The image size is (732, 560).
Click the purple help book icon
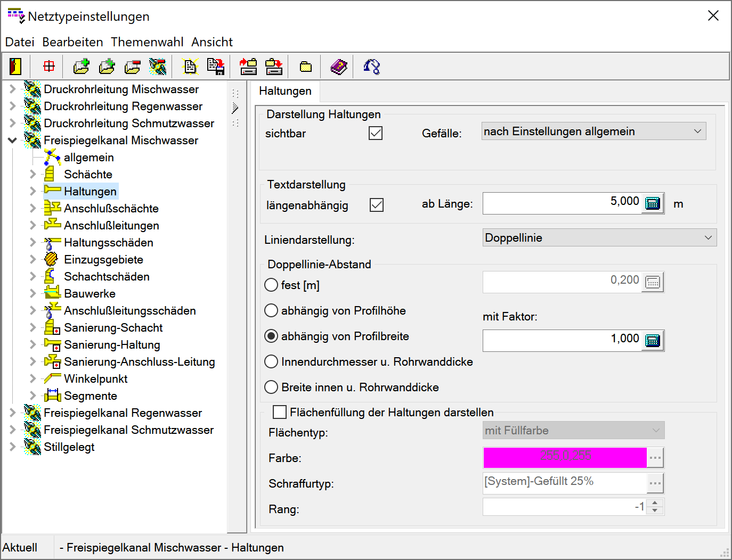click(x=338, y=67)
